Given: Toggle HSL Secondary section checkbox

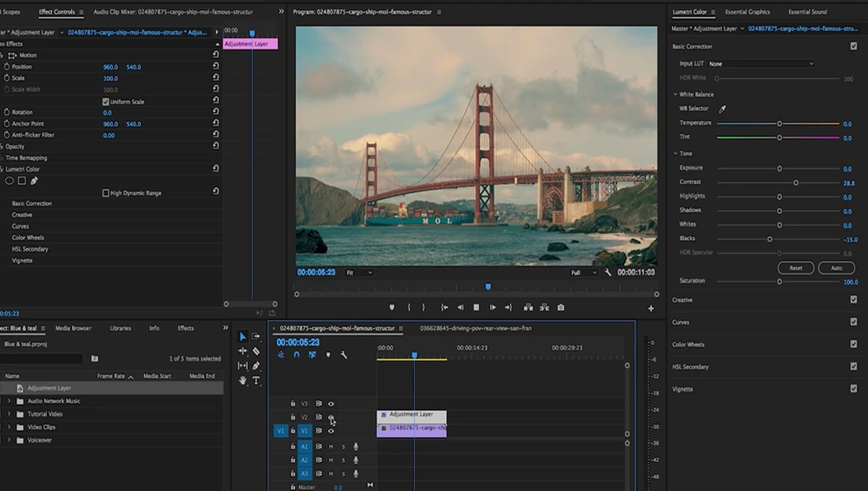Looking at the screenshot, I should click(853, 366).
